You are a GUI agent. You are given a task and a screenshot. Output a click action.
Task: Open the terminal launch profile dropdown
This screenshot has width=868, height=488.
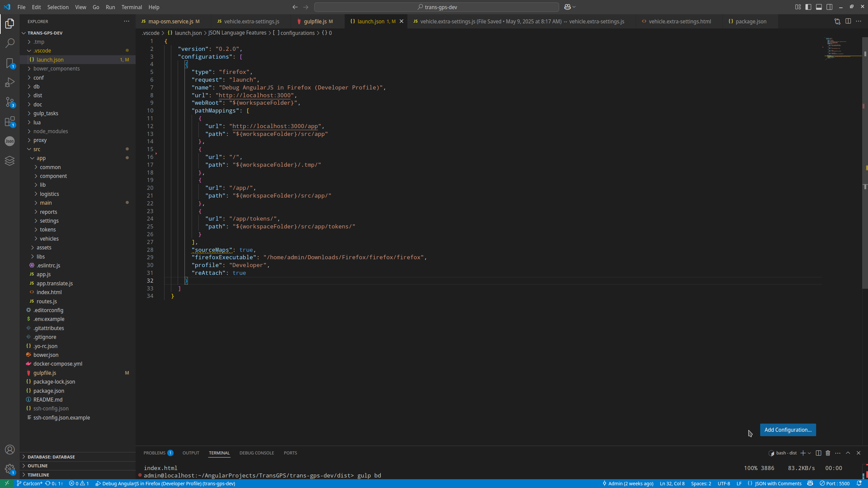pyautogui.click(x=809, y=453)
